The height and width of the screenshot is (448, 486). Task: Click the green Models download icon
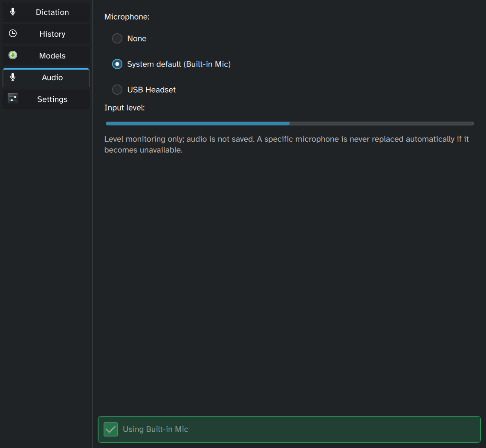click(13, 55)
